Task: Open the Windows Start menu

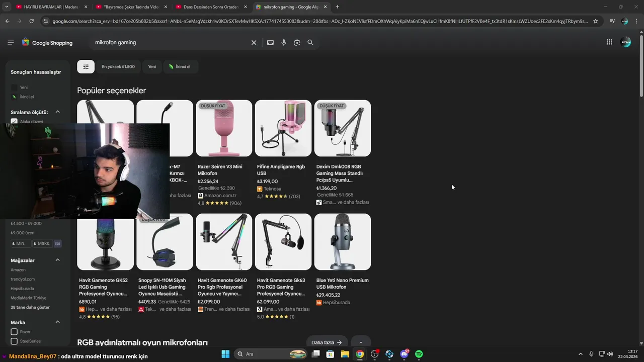Action: pos(225,354)
